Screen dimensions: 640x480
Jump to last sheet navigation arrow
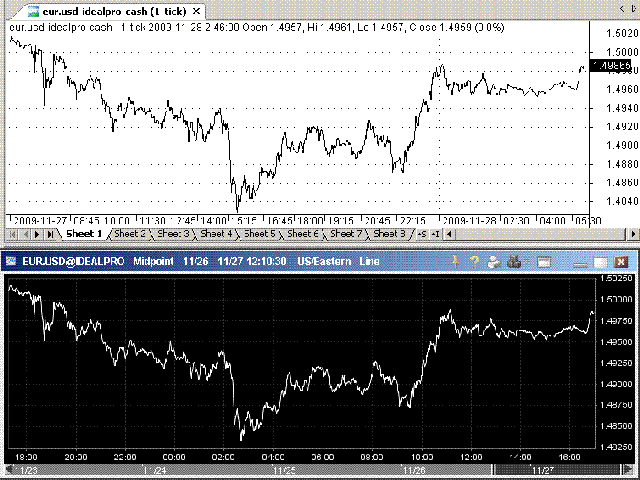(50, 234)
